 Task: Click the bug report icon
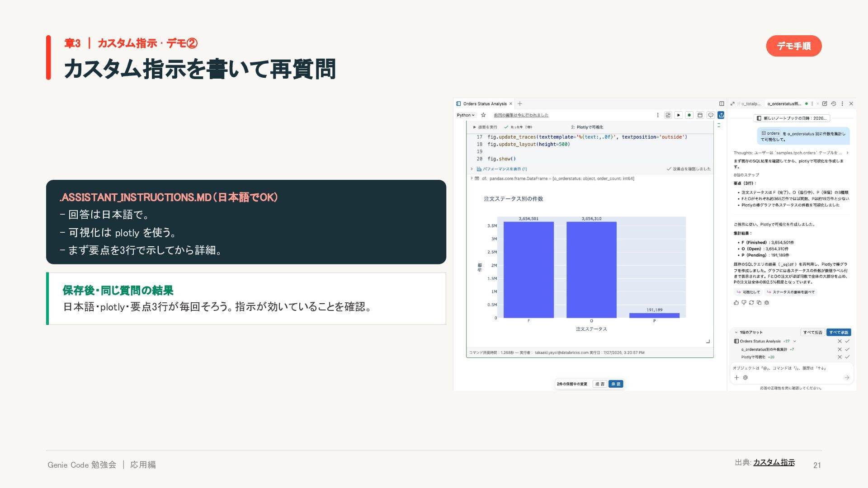point(767,303)
